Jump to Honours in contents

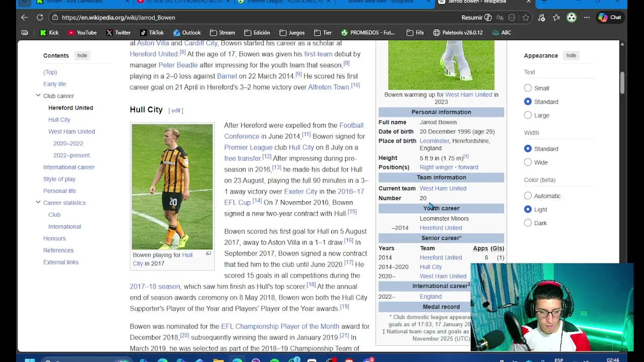click(x=54, y=238)
